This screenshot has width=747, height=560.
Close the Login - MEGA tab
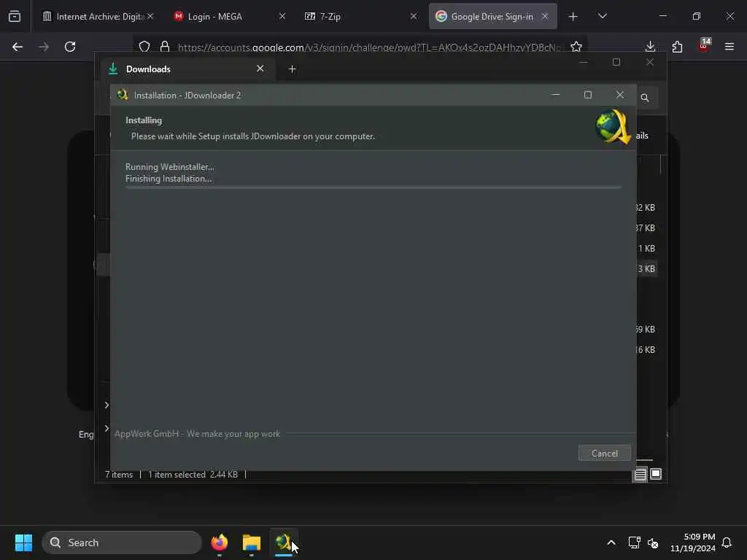[x=282, y=16]
